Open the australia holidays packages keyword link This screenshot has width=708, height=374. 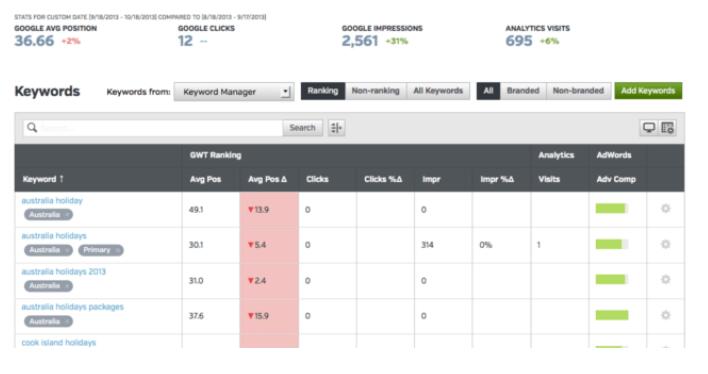[x=73, y=307]
